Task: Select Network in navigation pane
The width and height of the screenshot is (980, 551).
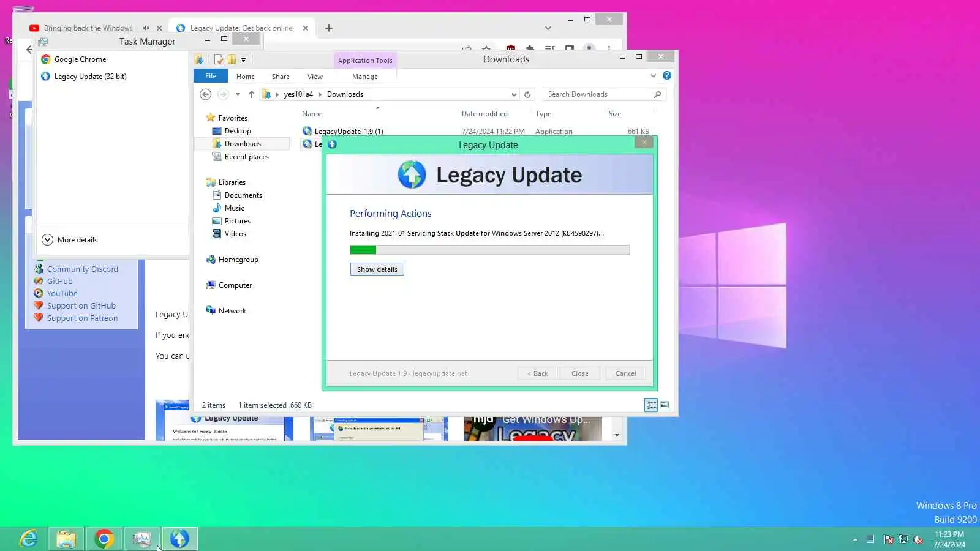Action: 232,311
